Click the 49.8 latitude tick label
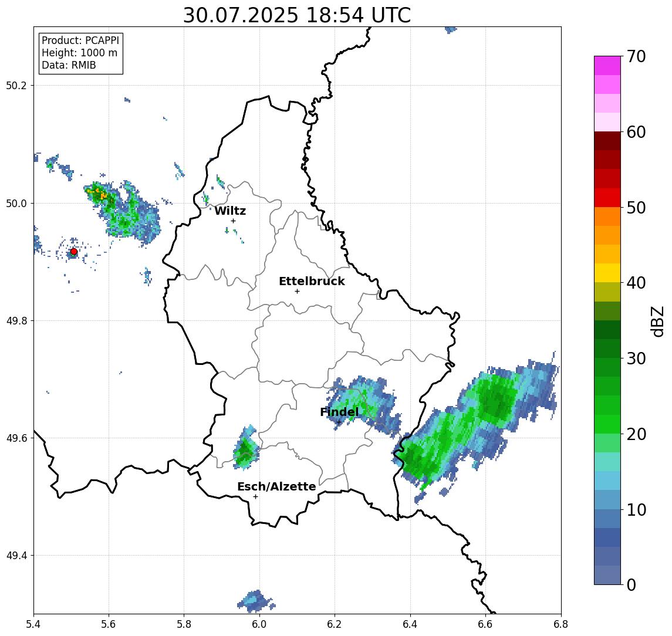The image size is (672, 636). coord(16,320)
